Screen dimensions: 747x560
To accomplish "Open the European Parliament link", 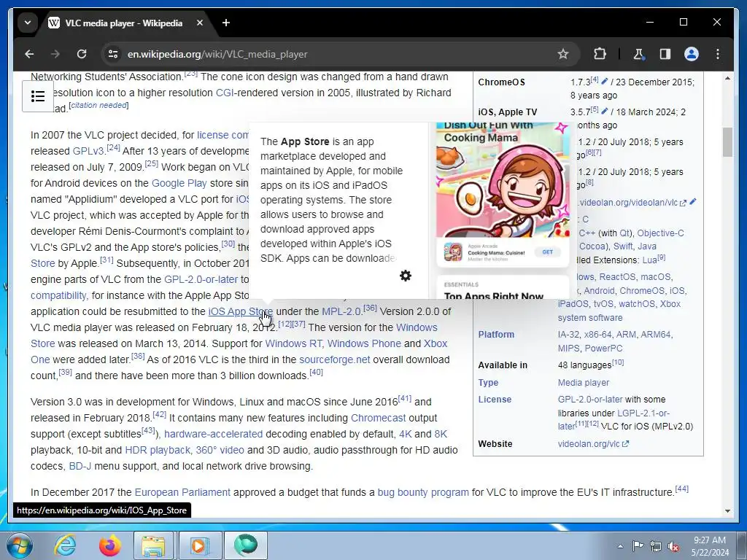I will pos(182,492).
